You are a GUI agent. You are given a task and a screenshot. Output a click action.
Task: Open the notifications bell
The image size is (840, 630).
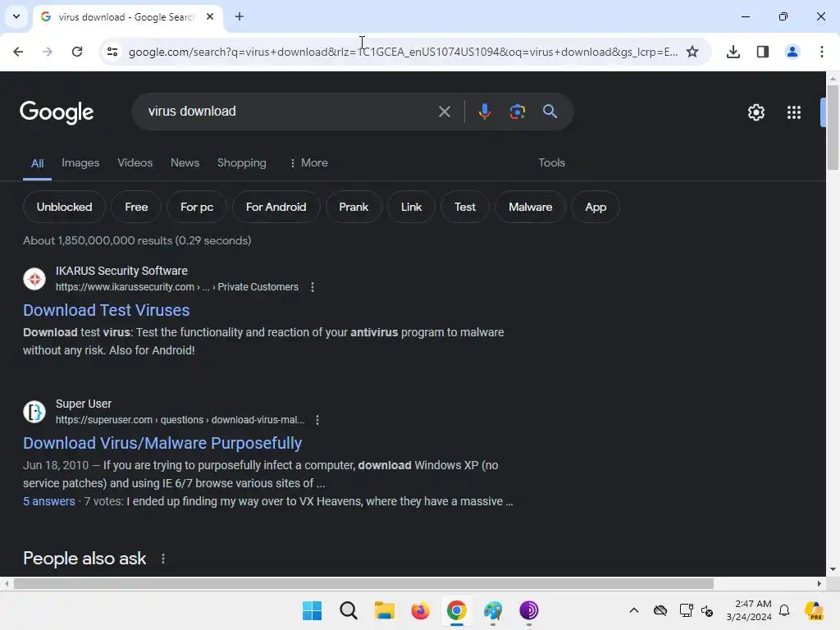[x=784, y=610]
